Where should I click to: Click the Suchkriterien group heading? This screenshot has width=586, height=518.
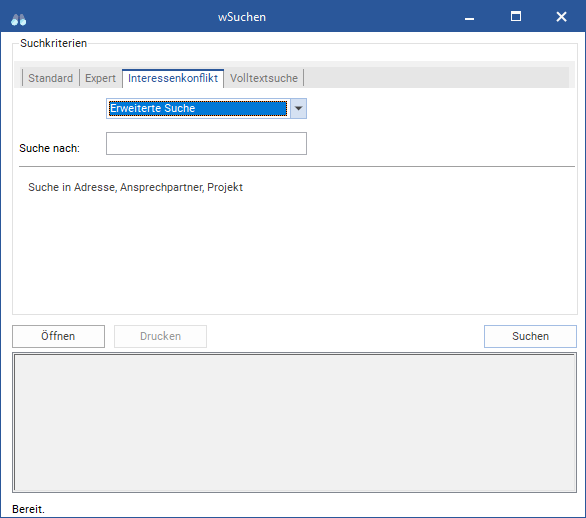53,43
